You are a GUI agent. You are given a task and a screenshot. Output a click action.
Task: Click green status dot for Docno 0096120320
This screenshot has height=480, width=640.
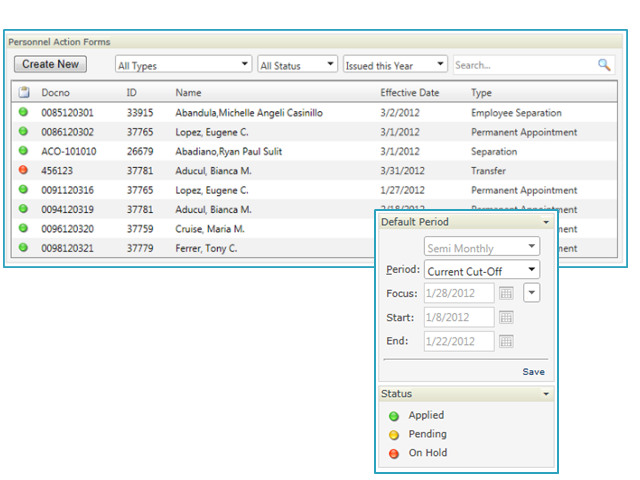point(24,228)
